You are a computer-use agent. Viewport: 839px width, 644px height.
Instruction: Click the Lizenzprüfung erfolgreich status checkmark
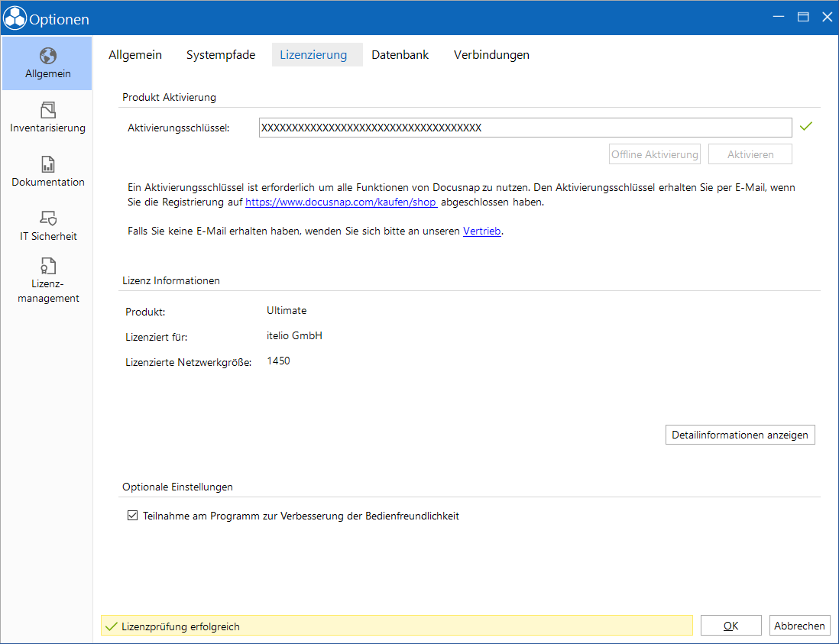tap(112, 626)
